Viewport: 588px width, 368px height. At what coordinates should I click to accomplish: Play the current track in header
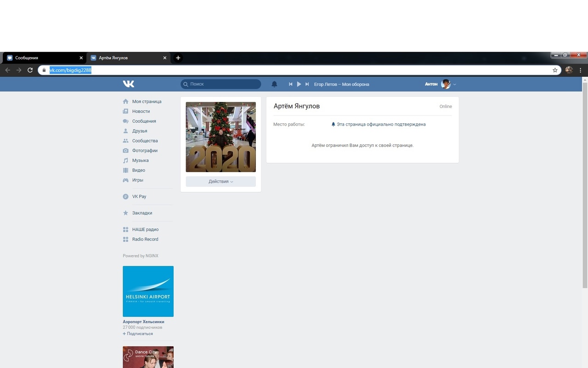[299, 84]
